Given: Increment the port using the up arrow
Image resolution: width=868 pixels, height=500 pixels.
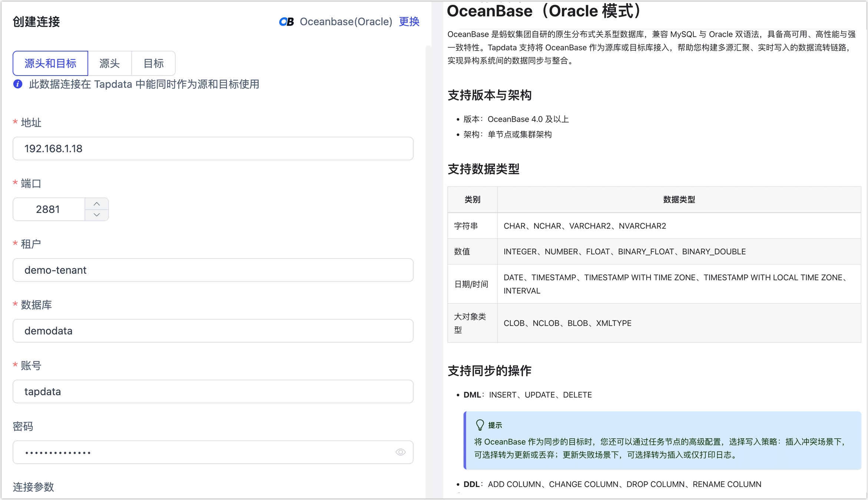Looking at the screenshot, I should click(97, 203).
